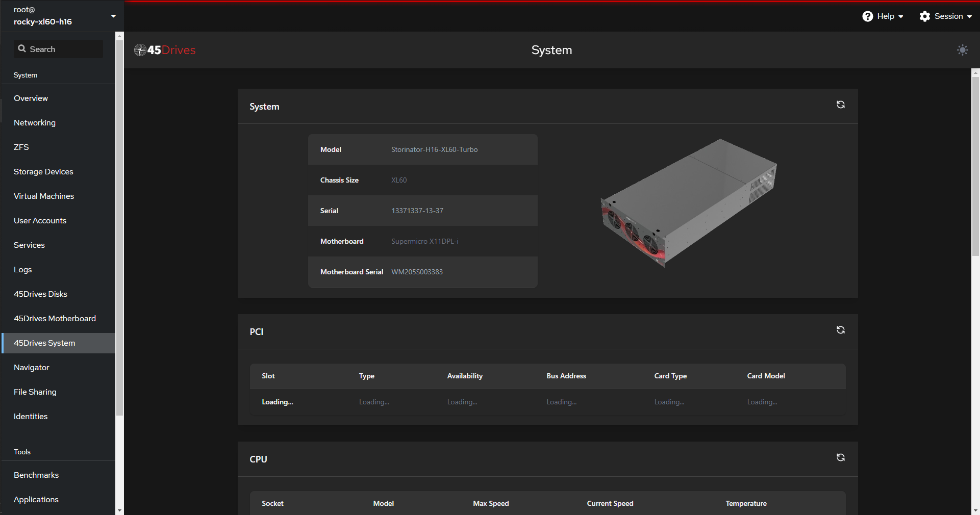The height and width of the screenshot is (515, 980).
Task: Click motherboard value Supermicro X11DPL-i
Action: 424,241
